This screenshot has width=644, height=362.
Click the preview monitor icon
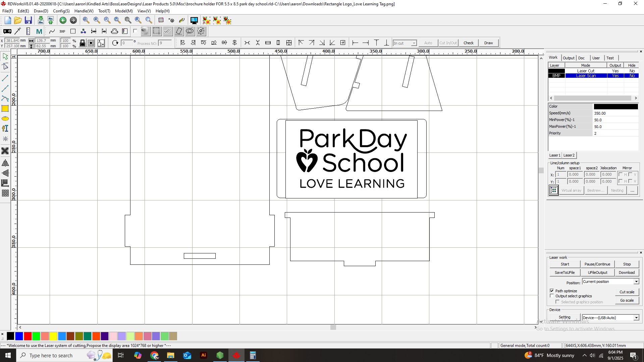point(194,20)
